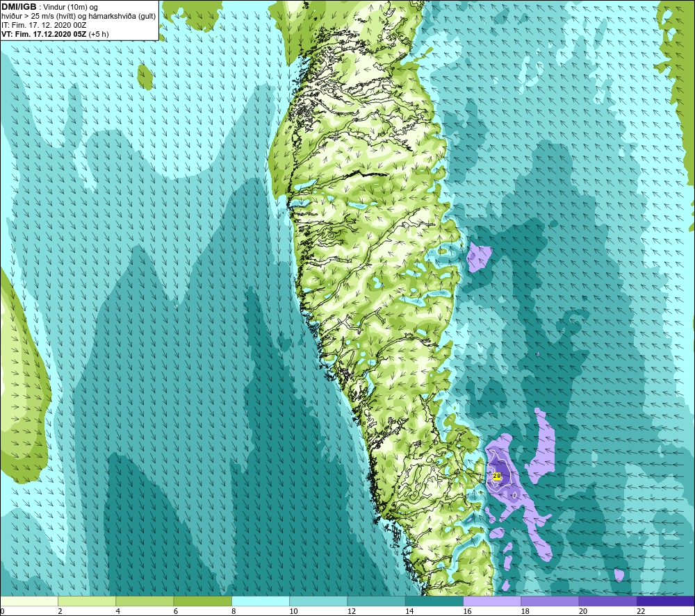
Task: Select the 4-6 m/s green legend swatch
Action: [145, 601]
